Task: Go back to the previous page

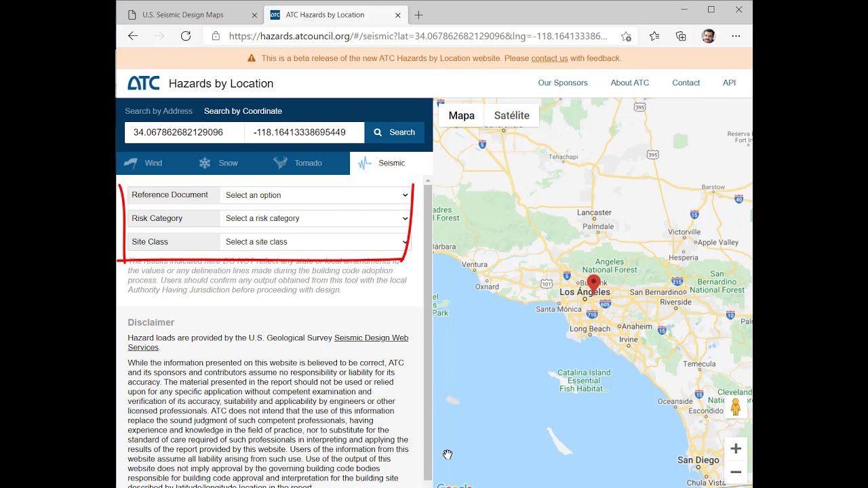Action: [x=133, y=36]
